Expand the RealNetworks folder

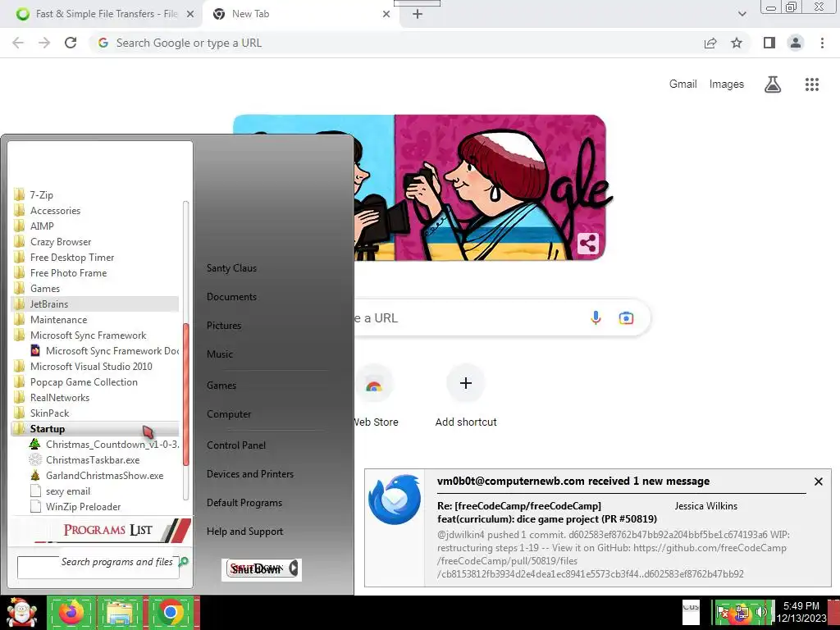click(95, 397)
